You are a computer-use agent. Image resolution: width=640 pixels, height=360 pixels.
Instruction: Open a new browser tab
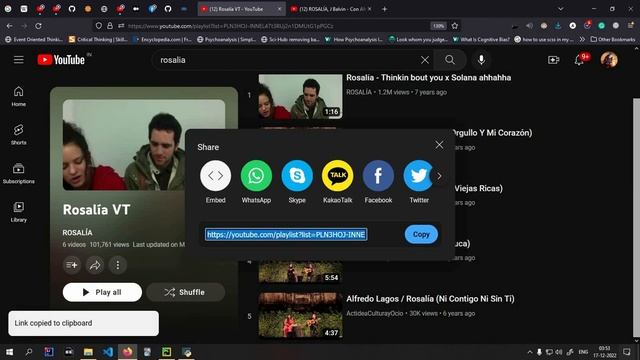384,9
